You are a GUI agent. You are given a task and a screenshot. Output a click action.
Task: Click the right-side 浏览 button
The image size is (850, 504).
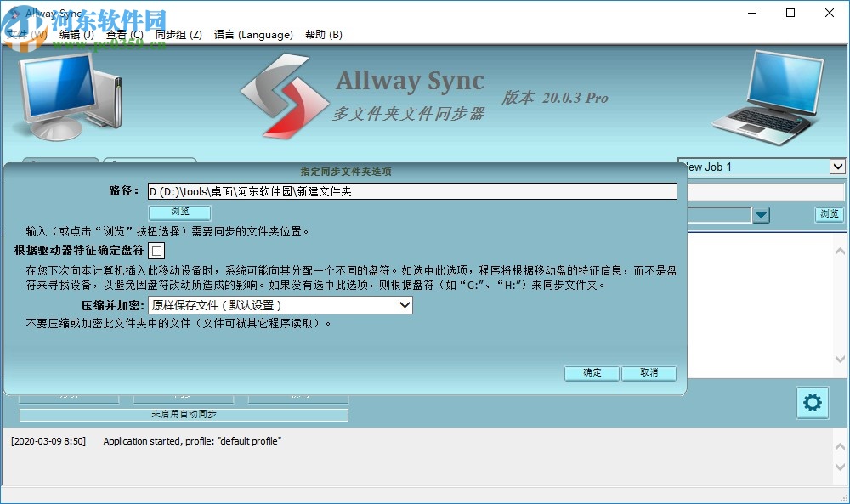coord(829,215)
